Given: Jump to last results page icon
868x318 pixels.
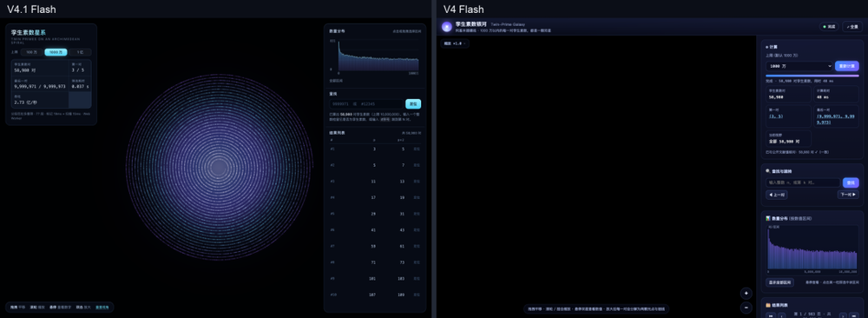Looking at the screenshot, I should tap(854, 315).
